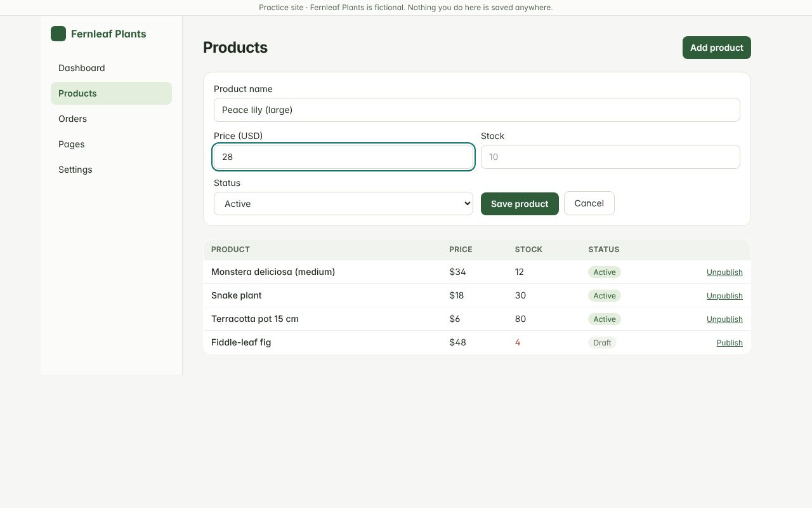The image size is (812, 508).
Task: Click the $34 price cell
Action: pos(457,272)
